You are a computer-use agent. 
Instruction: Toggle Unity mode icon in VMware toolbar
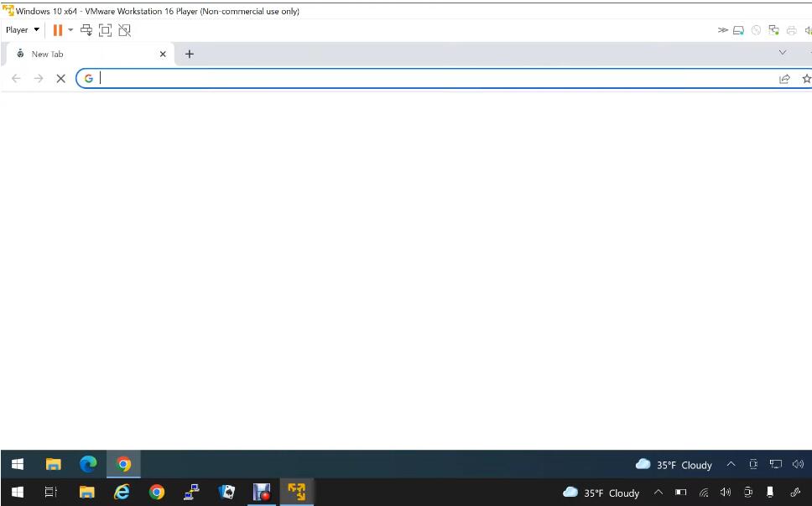(124, 30)
